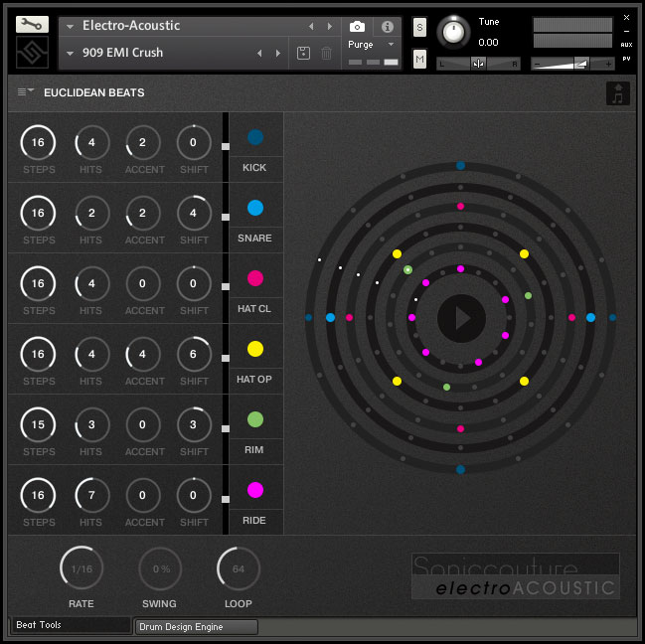Go to previous instrument for Electro-Acoustic
645x644 pixels.
(311, 26)
